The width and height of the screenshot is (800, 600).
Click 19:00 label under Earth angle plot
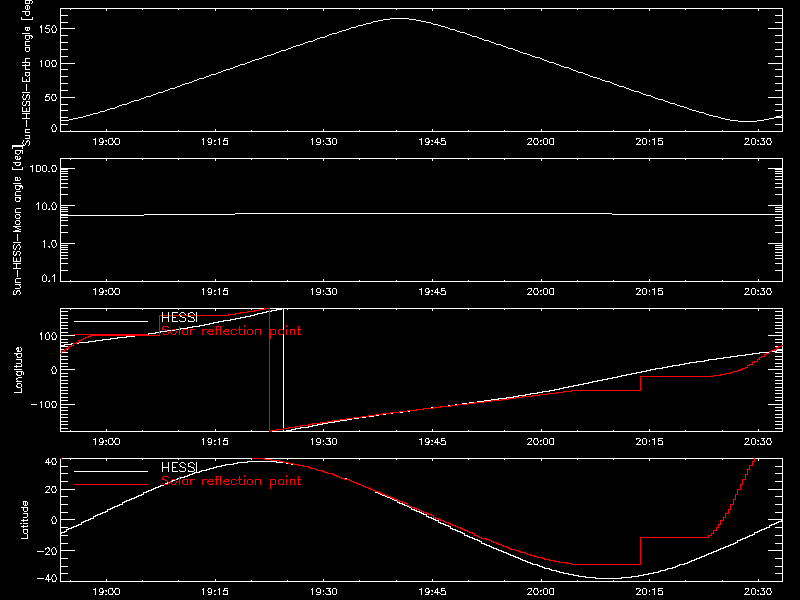(106, 142)
